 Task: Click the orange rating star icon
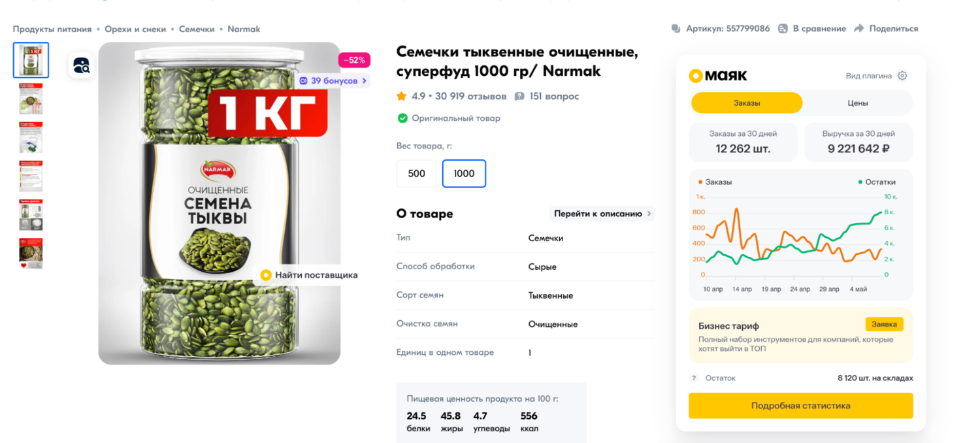[402, 97]
